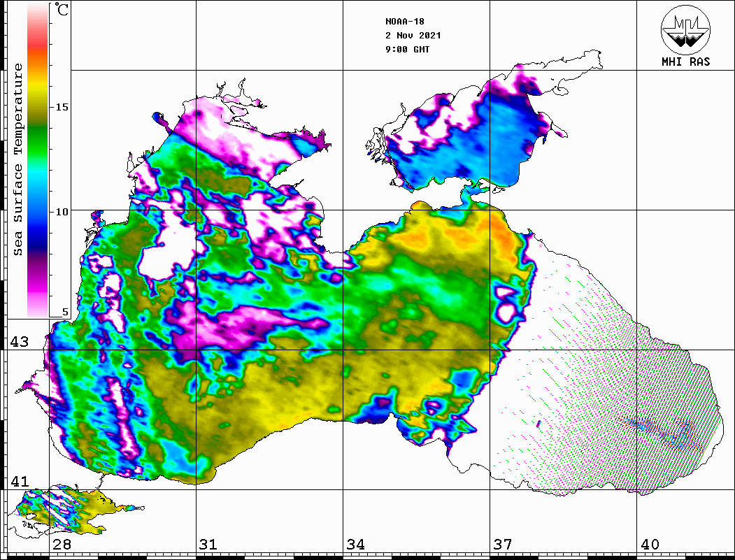Click latitude label 41
The width and height of the screenshot is (735, 560).
tap(19, 482)
